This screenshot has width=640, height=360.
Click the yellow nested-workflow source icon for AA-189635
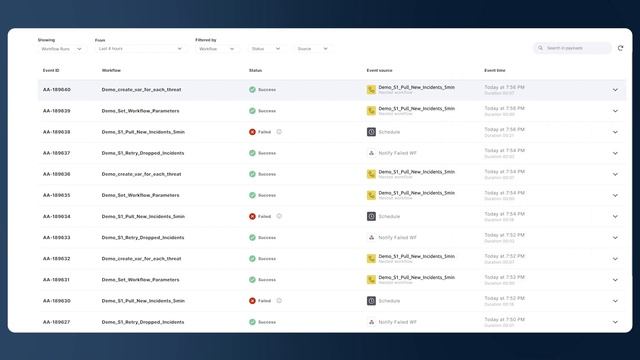(371, 195)
